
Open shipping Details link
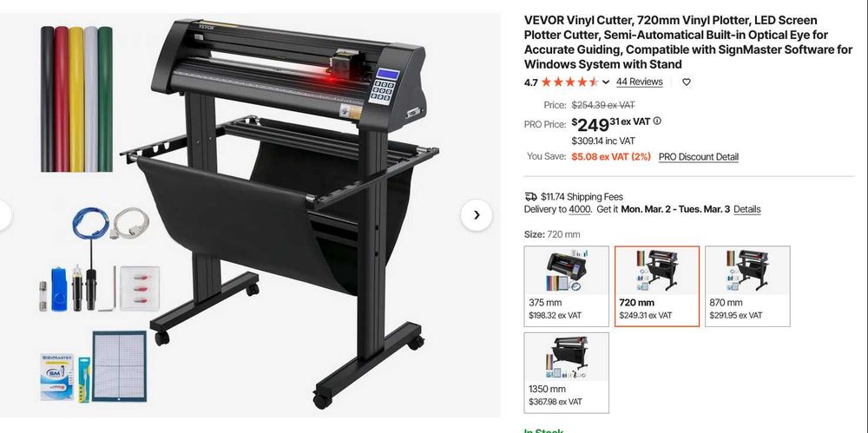746,209
